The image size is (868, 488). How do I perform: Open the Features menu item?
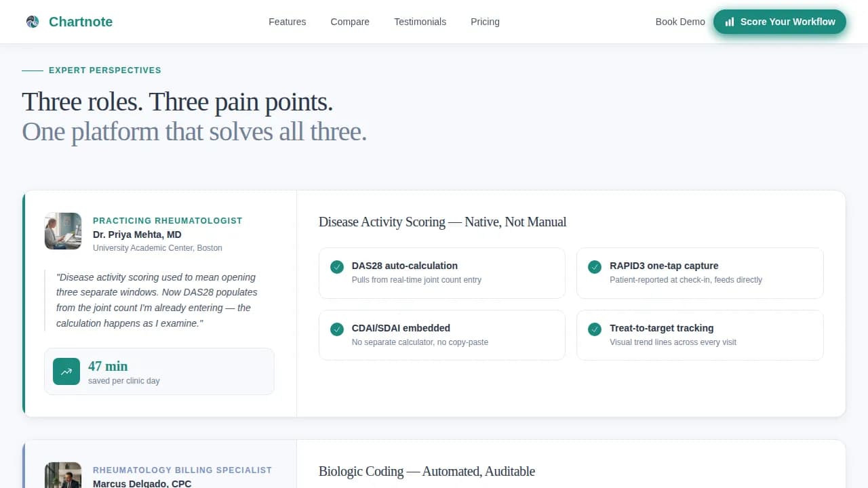[287, 22]
